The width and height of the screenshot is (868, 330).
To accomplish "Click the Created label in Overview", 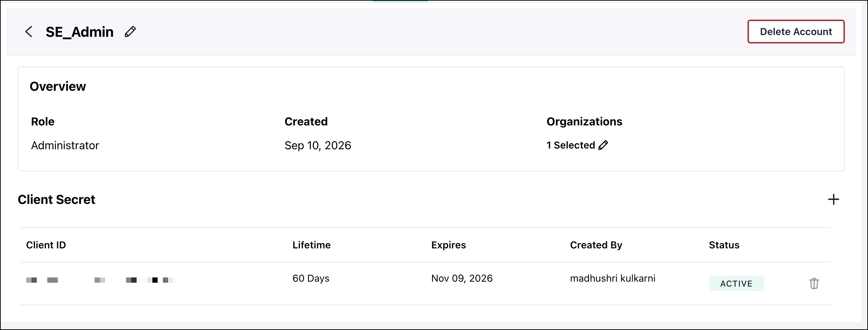I will tap(306, 122).
